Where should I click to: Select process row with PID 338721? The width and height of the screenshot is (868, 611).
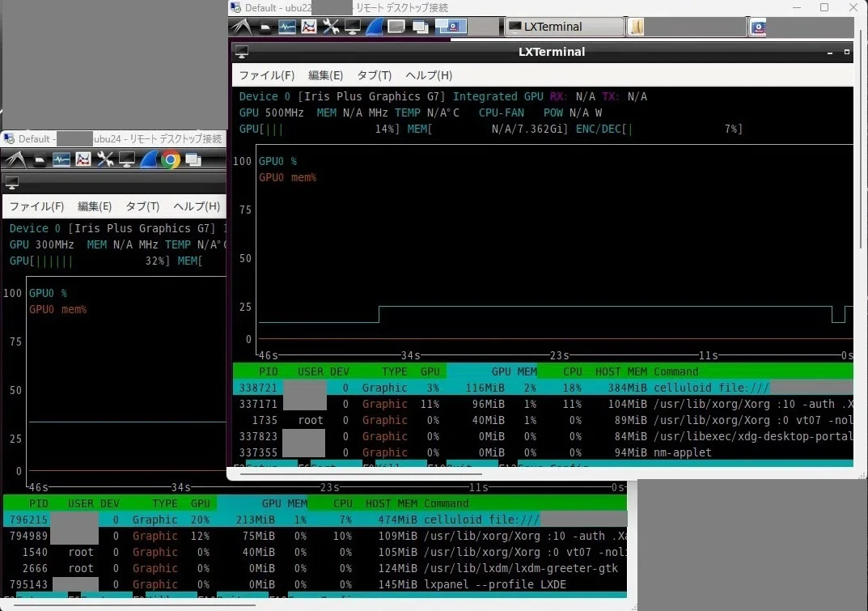tap(543, 388)
